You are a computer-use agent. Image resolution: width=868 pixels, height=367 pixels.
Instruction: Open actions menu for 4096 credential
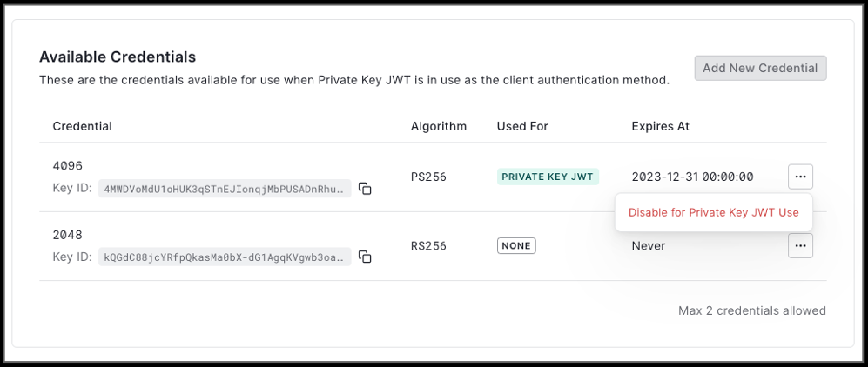pyautogui.click(x=800, y=177)
